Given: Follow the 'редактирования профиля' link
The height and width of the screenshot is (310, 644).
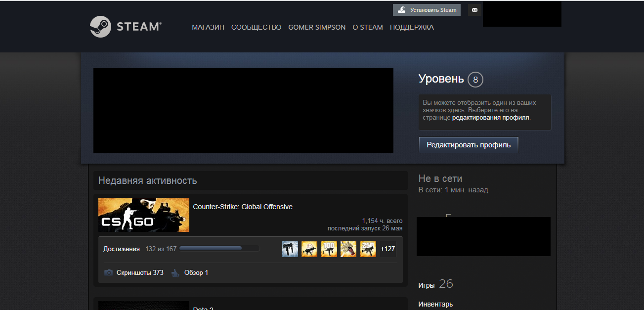Looking at the screenshot, I should (x=491, y=118).
